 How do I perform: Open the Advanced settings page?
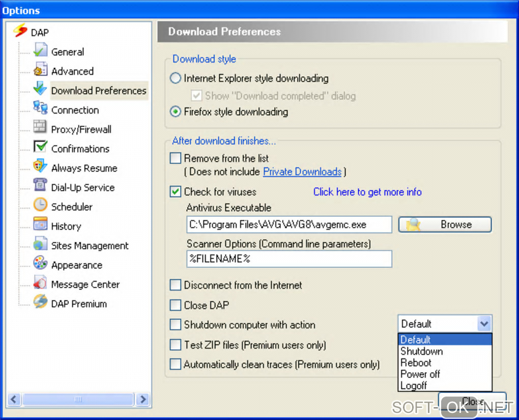72,71
